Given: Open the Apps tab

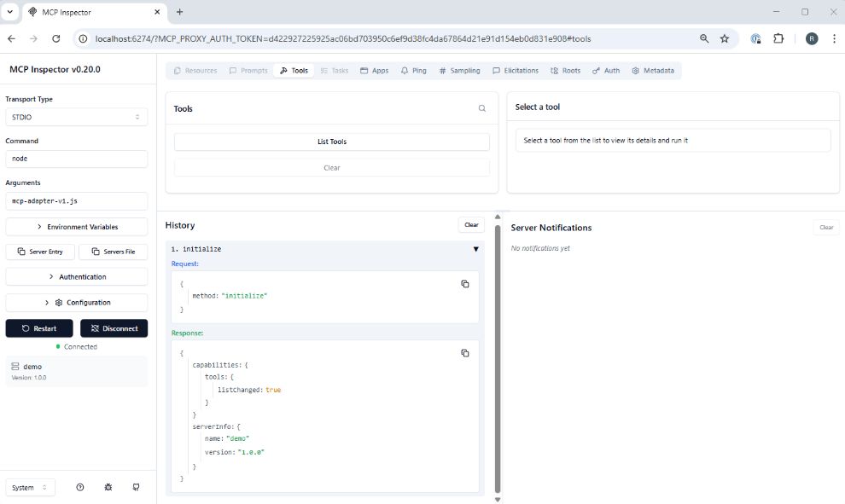Looking at the screenshot, I should click(374, 71).
